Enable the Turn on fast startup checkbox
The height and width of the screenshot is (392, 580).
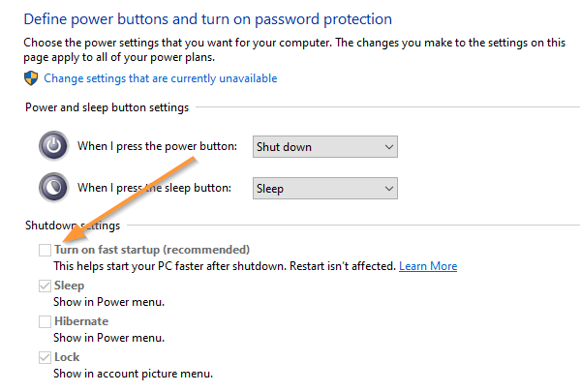45,250
